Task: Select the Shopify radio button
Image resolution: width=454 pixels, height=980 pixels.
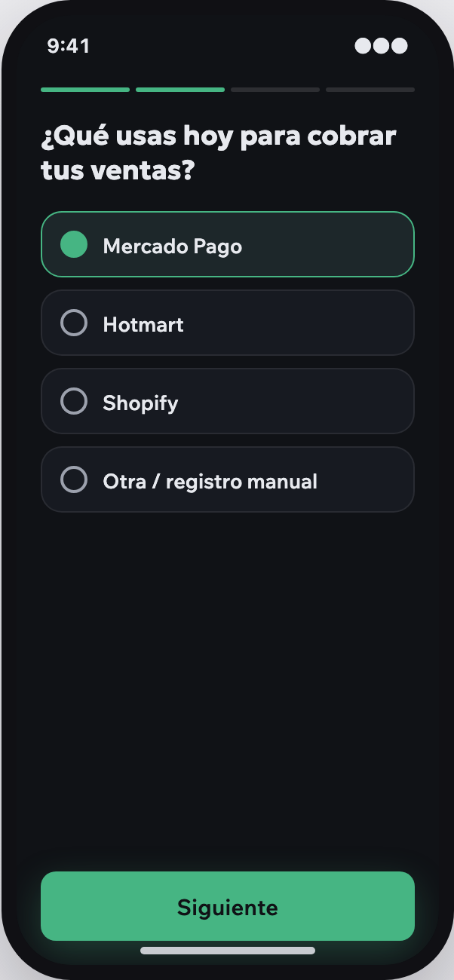Action: click(x=74, y=401)
